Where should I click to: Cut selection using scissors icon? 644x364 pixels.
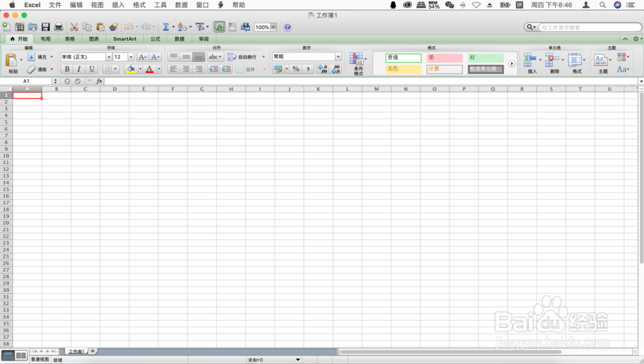(74, 26)
